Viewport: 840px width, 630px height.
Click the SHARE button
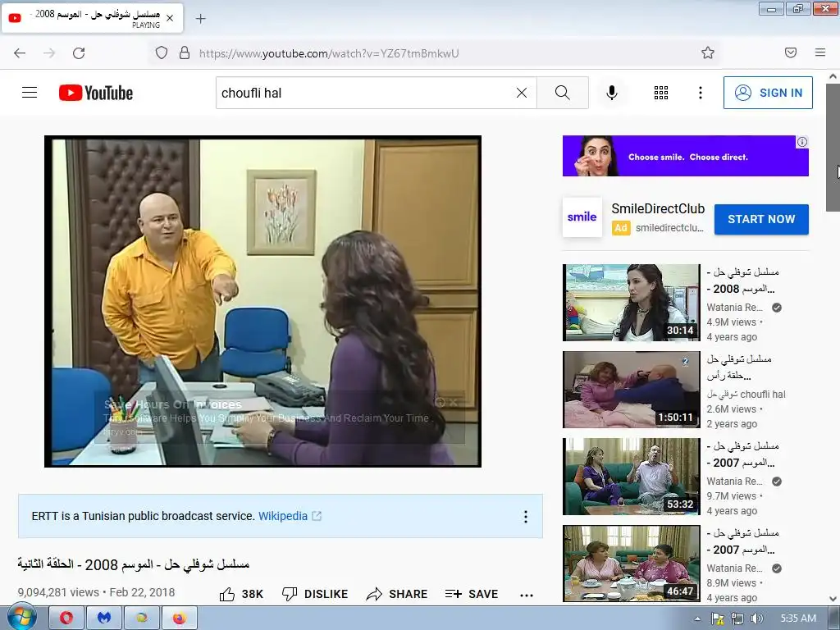pyautogui.click(x=397, y=594)
